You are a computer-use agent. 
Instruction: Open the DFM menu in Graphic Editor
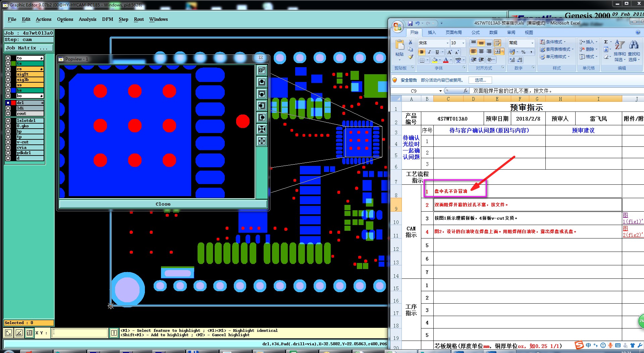108,19
